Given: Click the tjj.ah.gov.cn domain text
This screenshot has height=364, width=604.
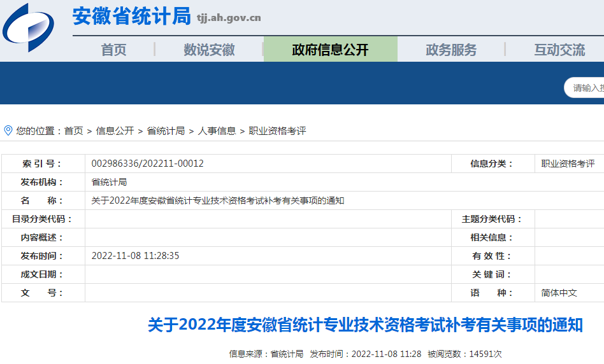Looking at the screenshot, I should [229, 18].
